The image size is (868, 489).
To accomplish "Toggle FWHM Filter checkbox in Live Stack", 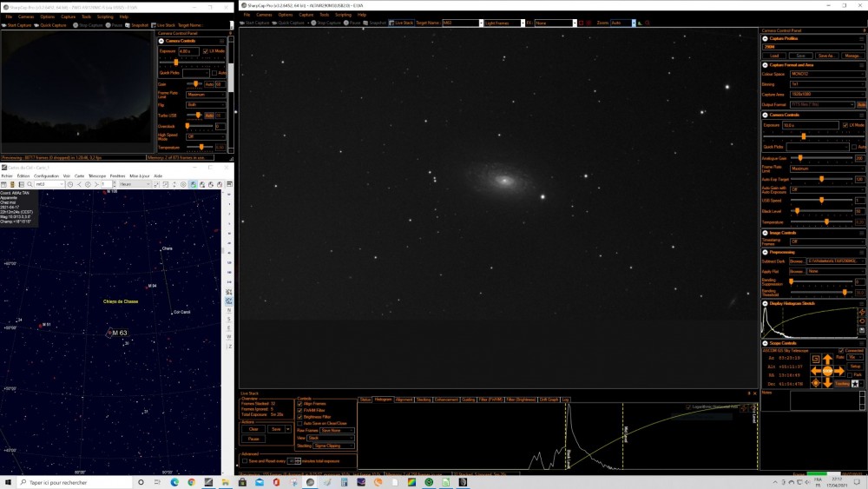I will (299, 410).
